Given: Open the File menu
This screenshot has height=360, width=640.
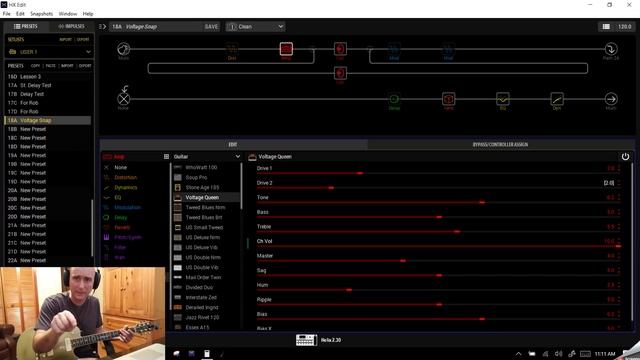Looking at the screenshot, I should tap(7, 13).
